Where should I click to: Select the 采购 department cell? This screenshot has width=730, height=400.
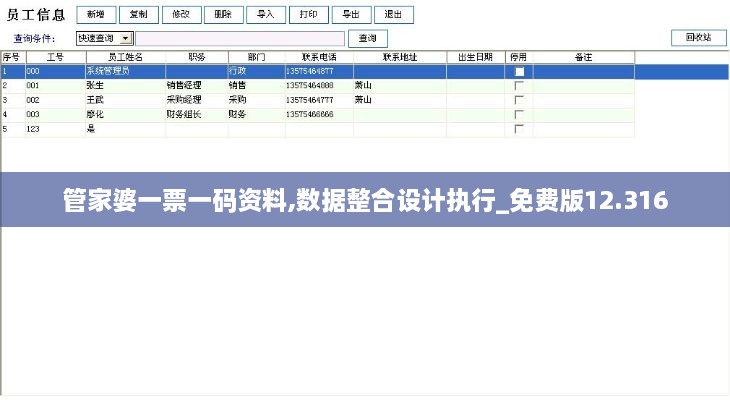point(257,100)
